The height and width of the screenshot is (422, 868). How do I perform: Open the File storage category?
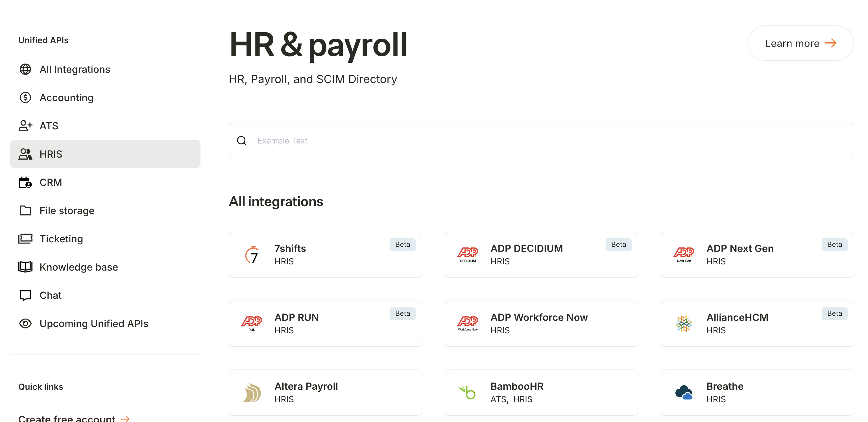point(105,211)
